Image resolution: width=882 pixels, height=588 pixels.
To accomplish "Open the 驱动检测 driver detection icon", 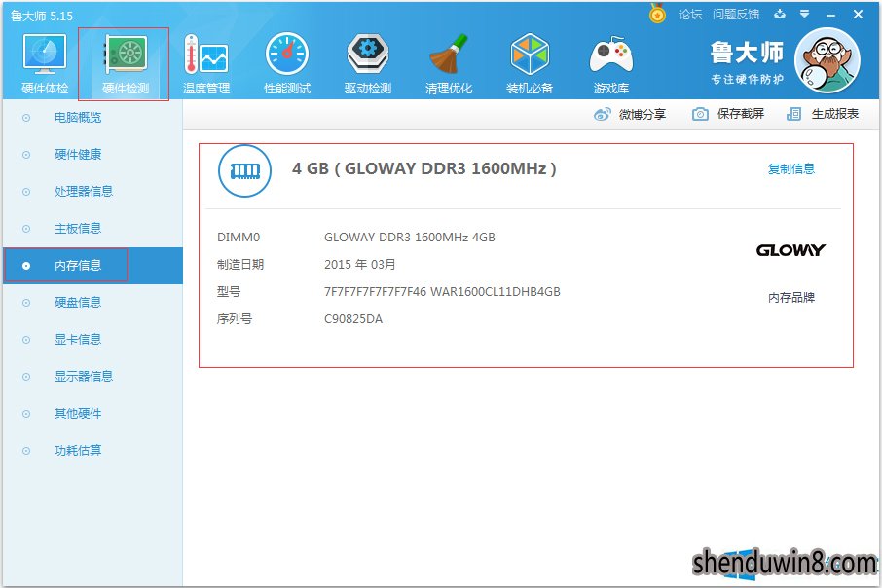I will pyautogui.click(x=368, y=54).
